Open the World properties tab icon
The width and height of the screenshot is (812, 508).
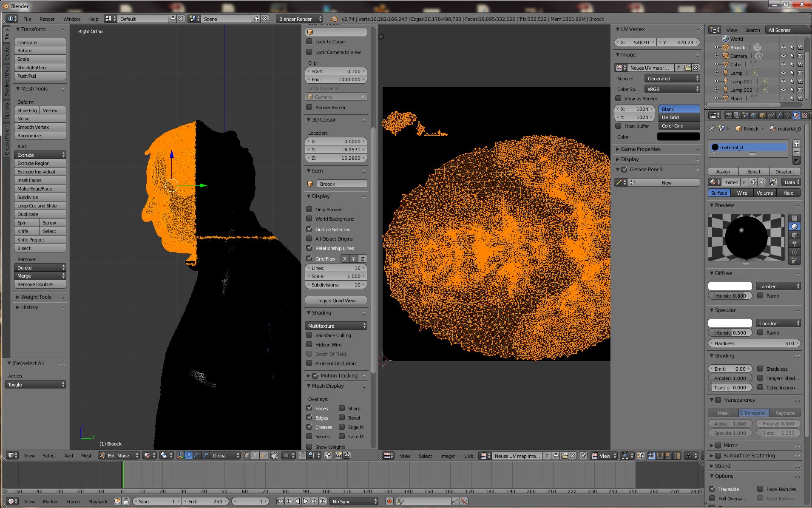click(754, 115)
